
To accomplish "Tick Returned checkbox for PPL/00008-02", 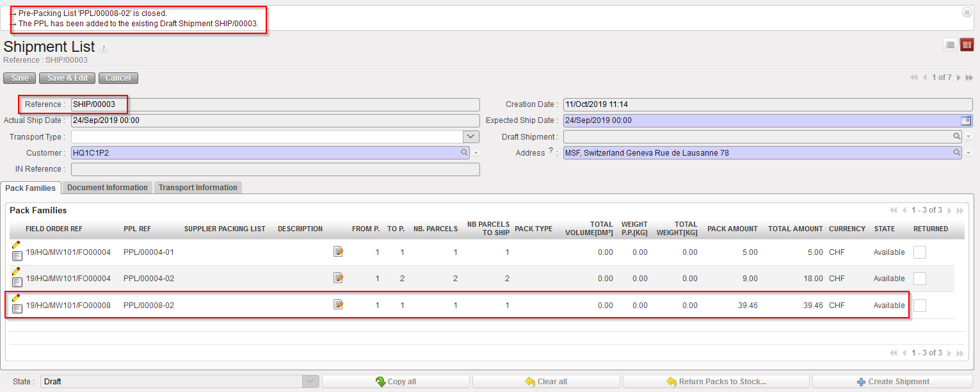I will 919,306.
